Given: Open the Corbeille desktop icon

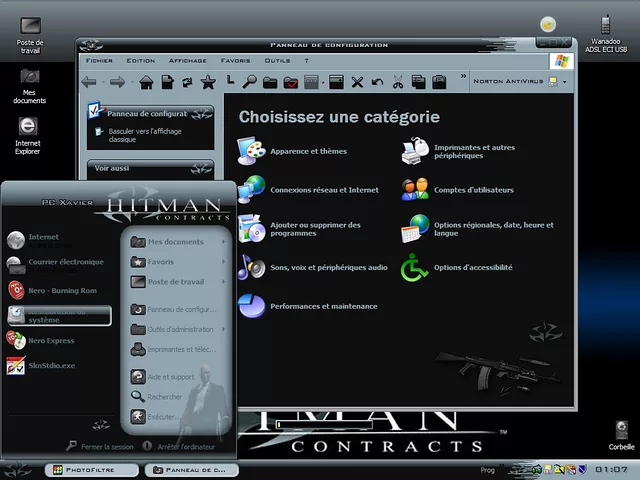Looking at the screenshot, I should pos(621,432).
